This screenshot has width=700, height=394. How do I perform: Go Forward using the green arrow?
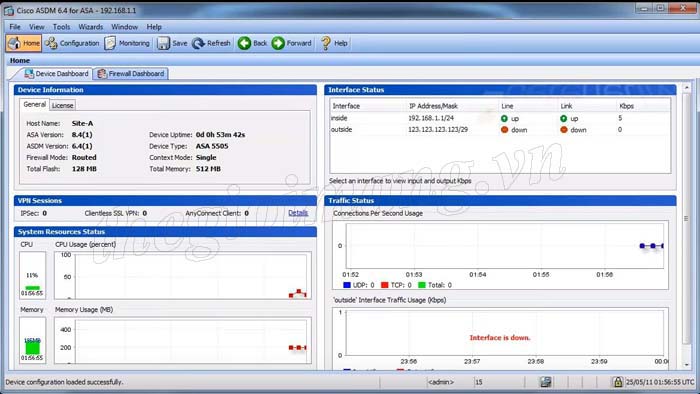tap(292, 43)
